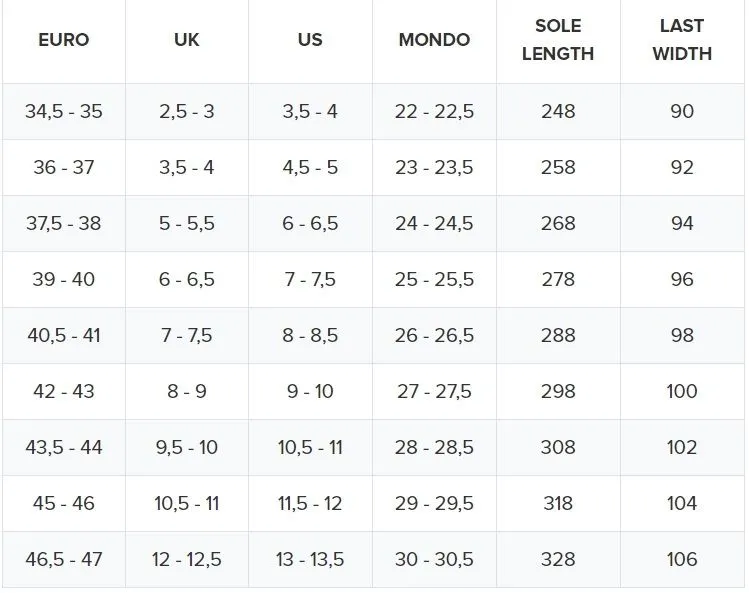
Task: Click the US column header
Action: 310,41
